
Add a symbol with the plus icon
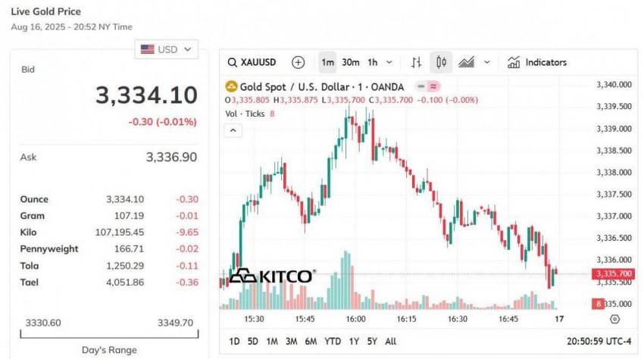point(299,62)
